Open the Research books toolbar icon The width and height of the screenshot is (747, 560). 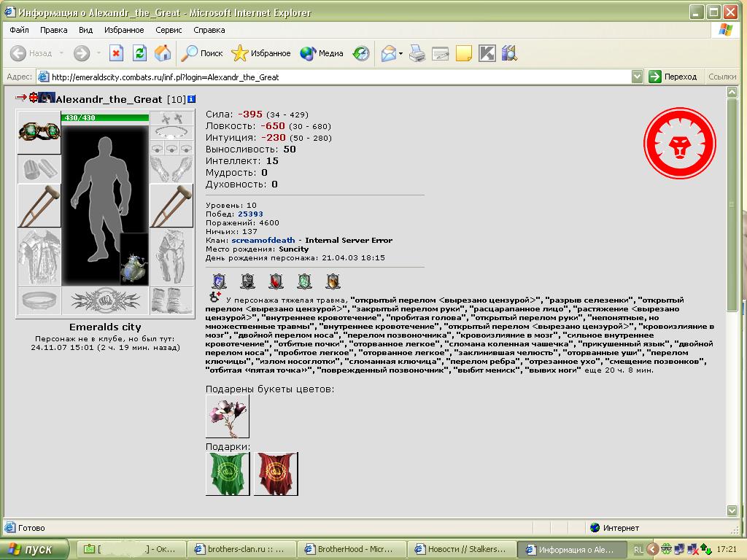tap(509, 53)
